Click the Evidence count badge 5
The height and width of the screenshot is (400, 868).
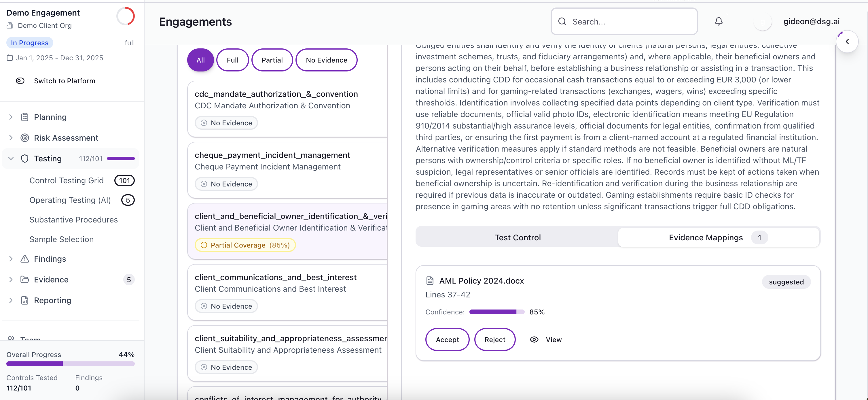129,279
